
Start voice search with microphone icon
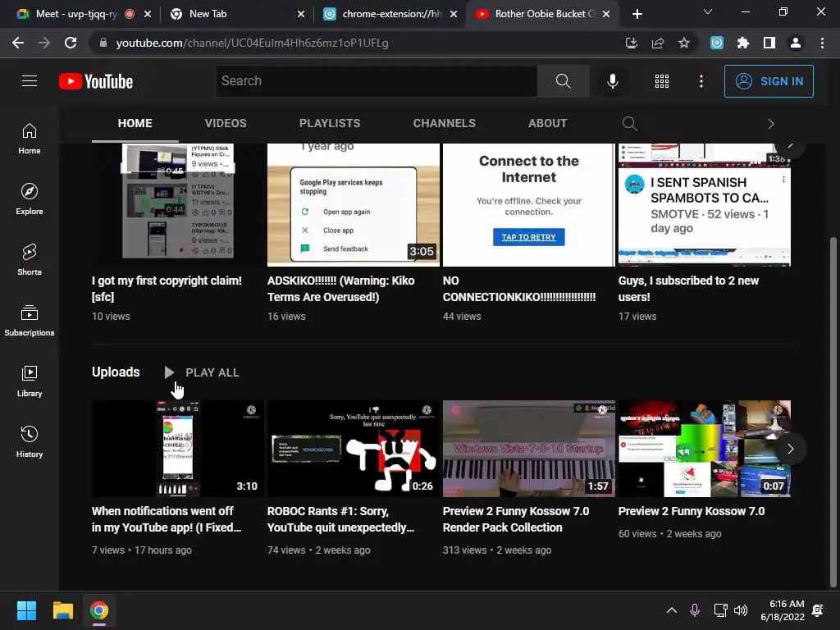612,81
